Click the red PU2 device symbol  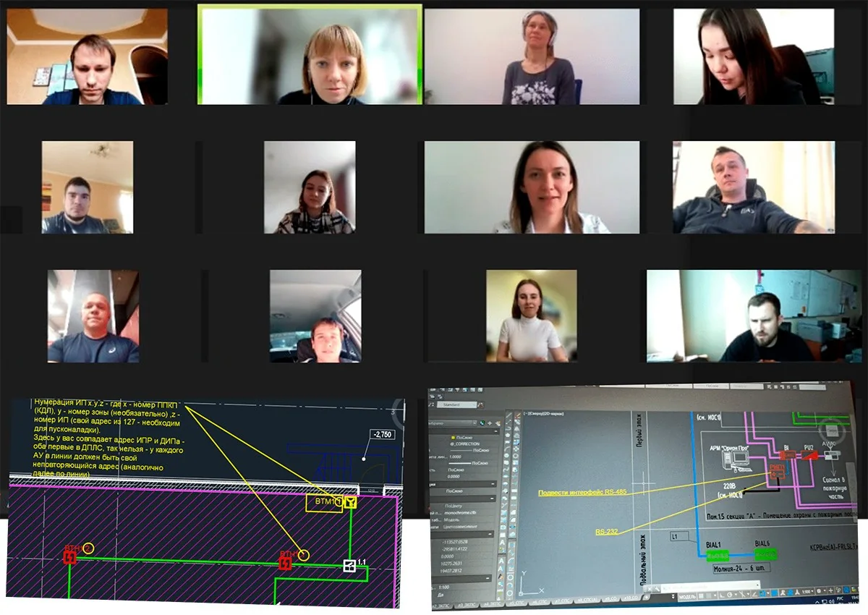click(x=809, y=456)
